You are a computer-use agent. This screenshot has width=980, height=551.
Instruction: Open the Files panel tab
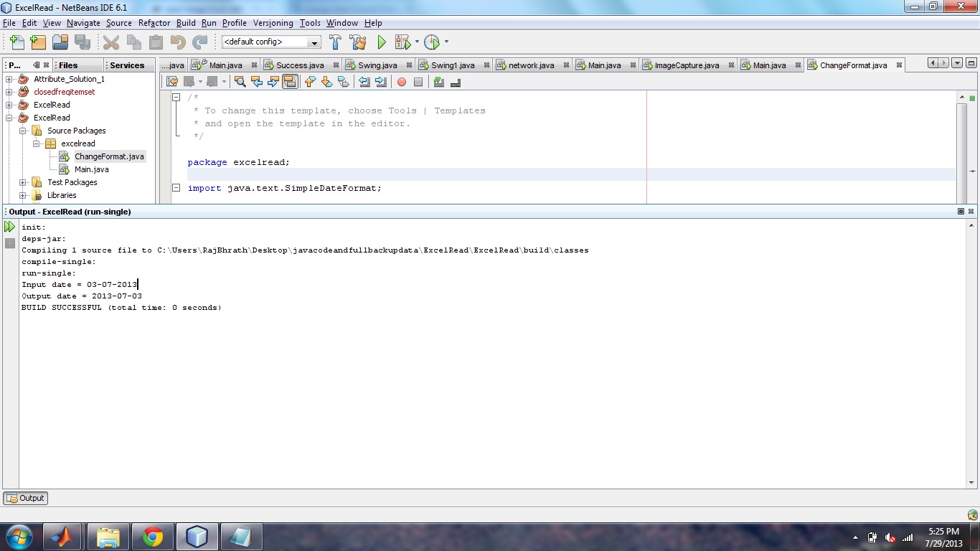[68, 65]
